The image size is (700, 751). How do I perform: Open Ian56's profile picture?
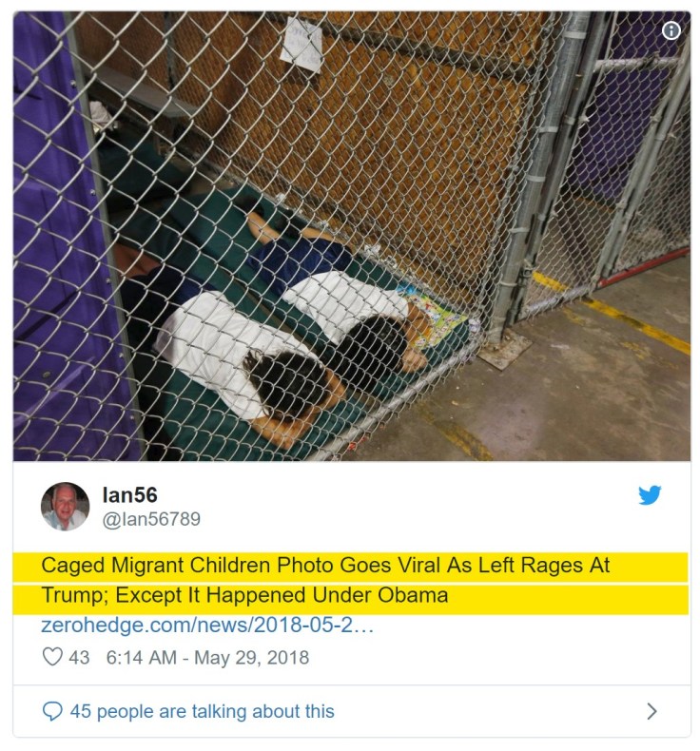65,506
